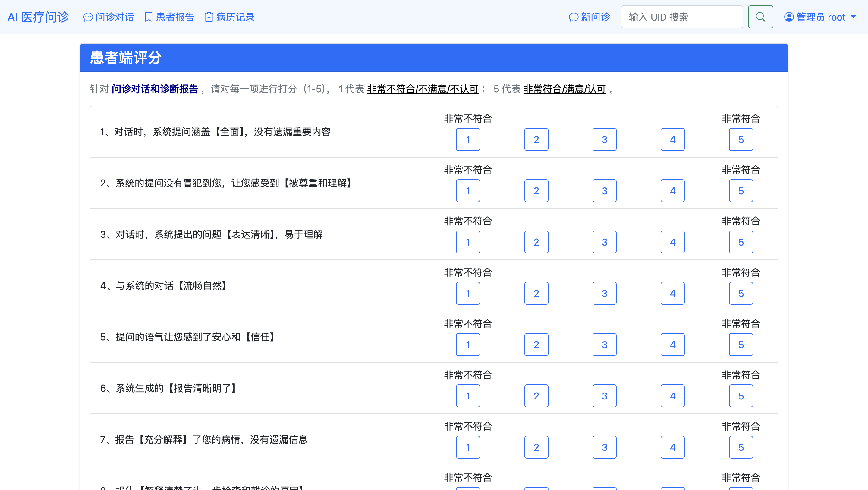Give question 5 trust a score of 2
The image size is (868, 490).
(536, 345)
